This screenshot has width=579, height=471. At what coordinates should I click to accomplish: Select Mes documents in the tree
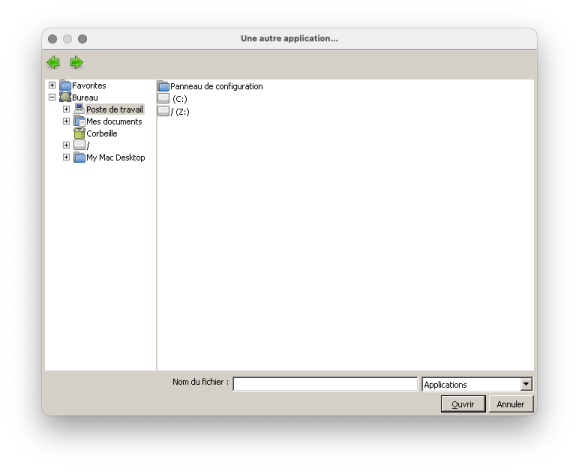[114, 121]
